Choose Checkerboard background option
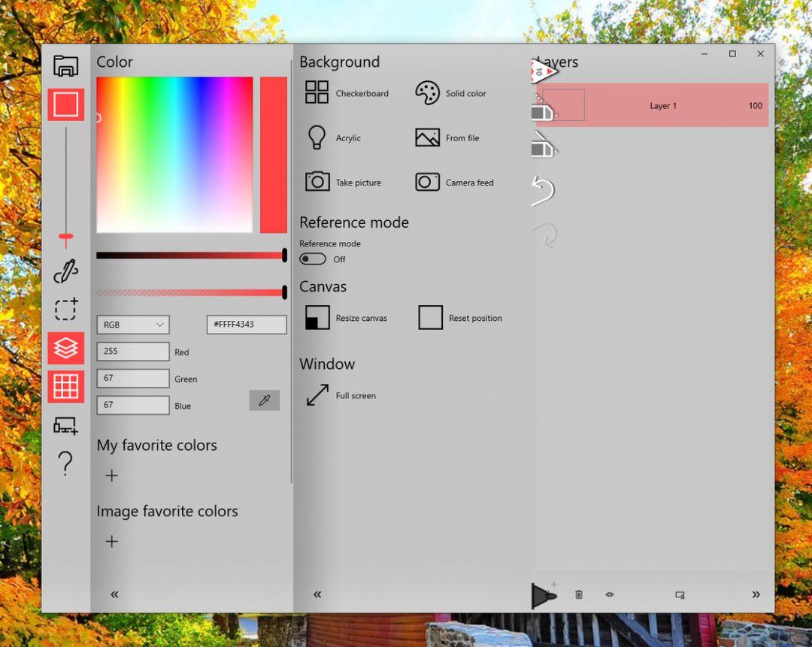Viewport: 812px width, 647px height. [x=347, y=92]
